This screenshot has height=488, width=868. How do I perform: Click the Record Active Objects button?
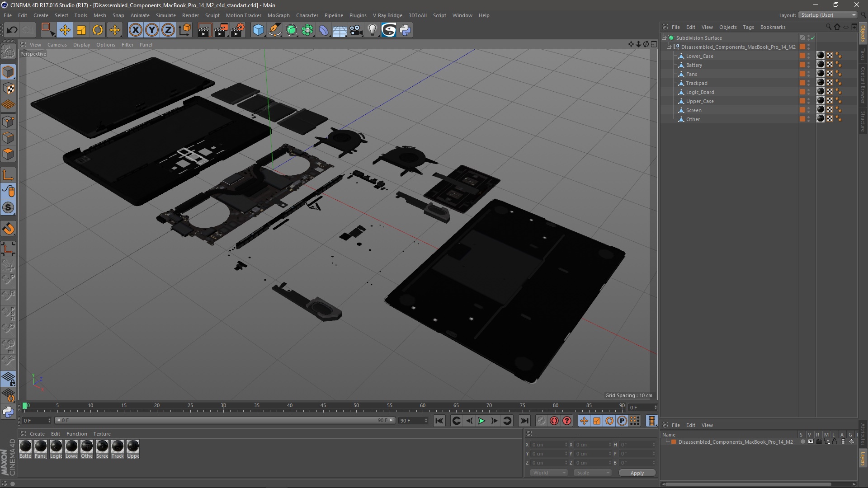(541, 421)
